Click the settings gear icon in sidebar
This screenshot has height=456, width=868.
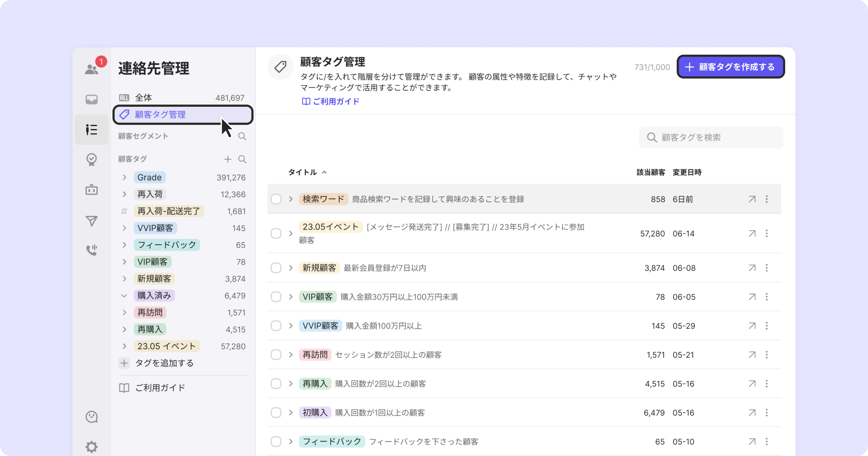tap(92, 447)
